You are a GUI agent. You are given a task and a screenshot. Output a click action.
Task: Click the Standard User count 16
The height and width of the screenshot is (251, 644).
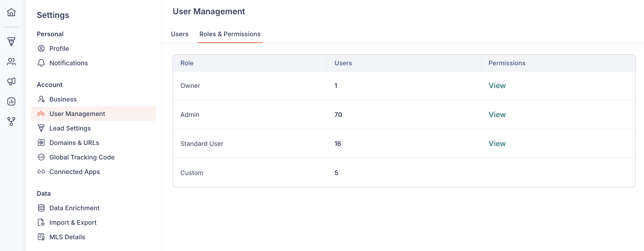[337, 144]
